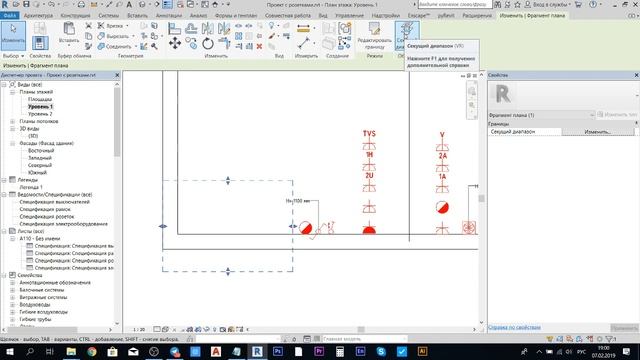Collapse the Листы (все) node
The width and height of the screenshot is (640, 360).
pos(4,231)
